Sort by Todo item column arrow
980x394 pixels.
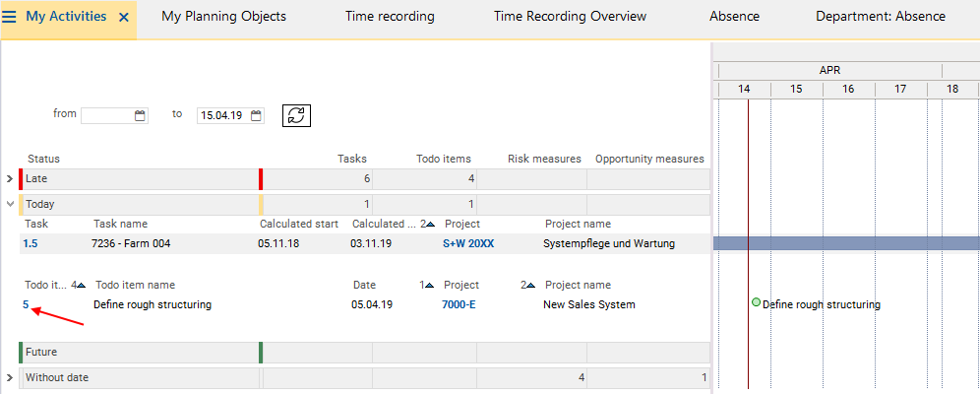(82, 286)
